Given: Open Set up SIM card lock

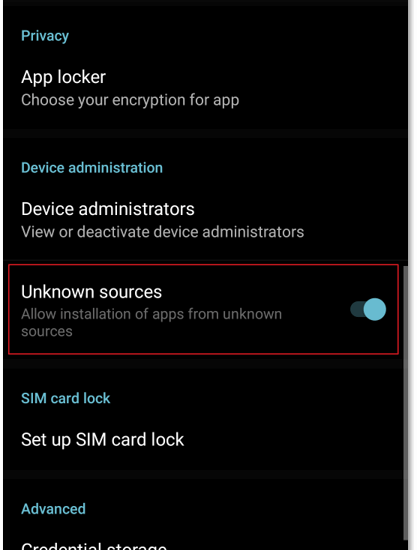Looking at the screenshot, I should pos(203,440).
